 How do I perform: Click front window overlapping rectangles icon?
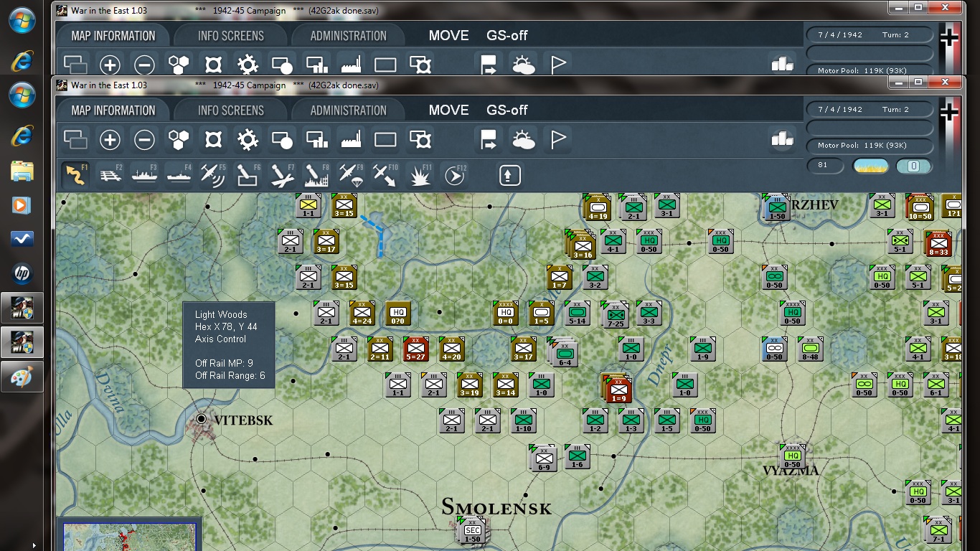(75, 139)
